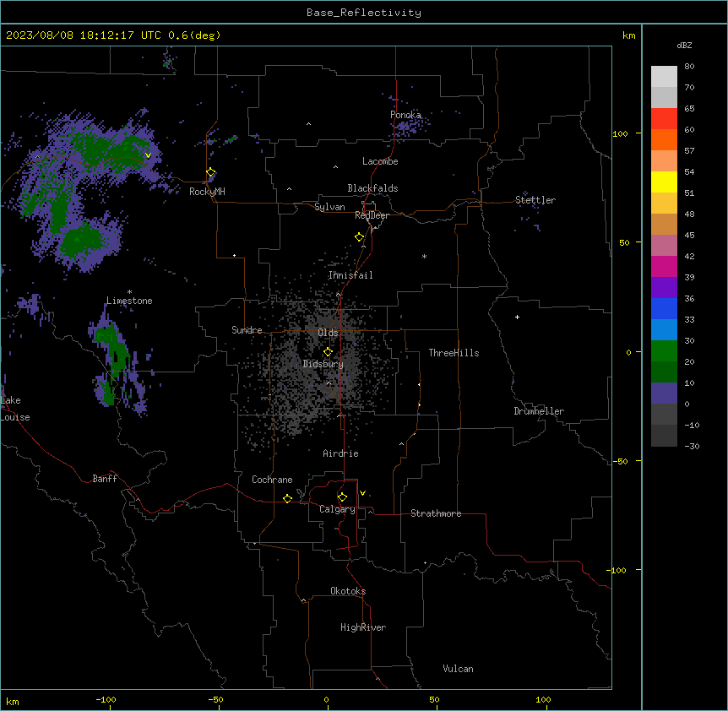
Task: Select the -50 tick label on right axis
Action: [x=620, y=461]
